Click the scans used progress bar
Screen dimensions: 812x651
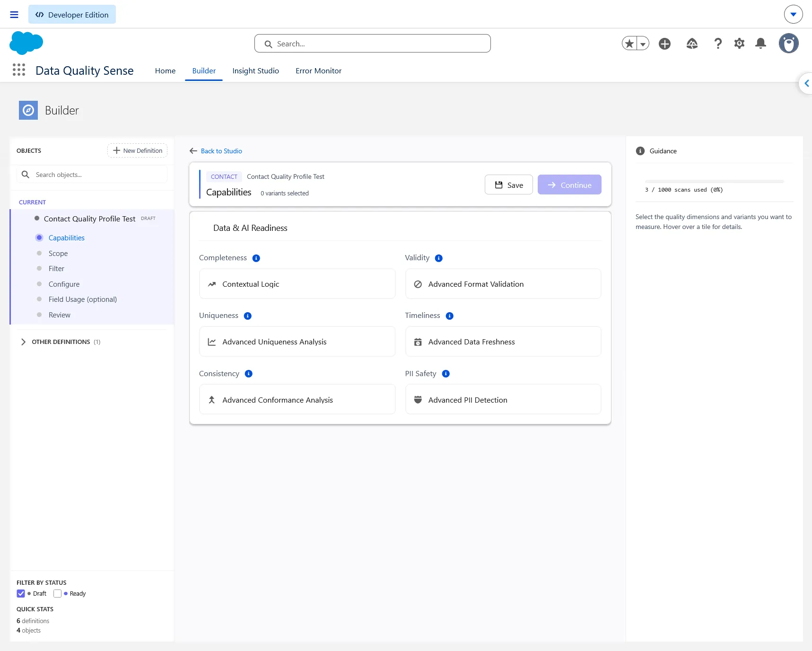coord(714,181)
